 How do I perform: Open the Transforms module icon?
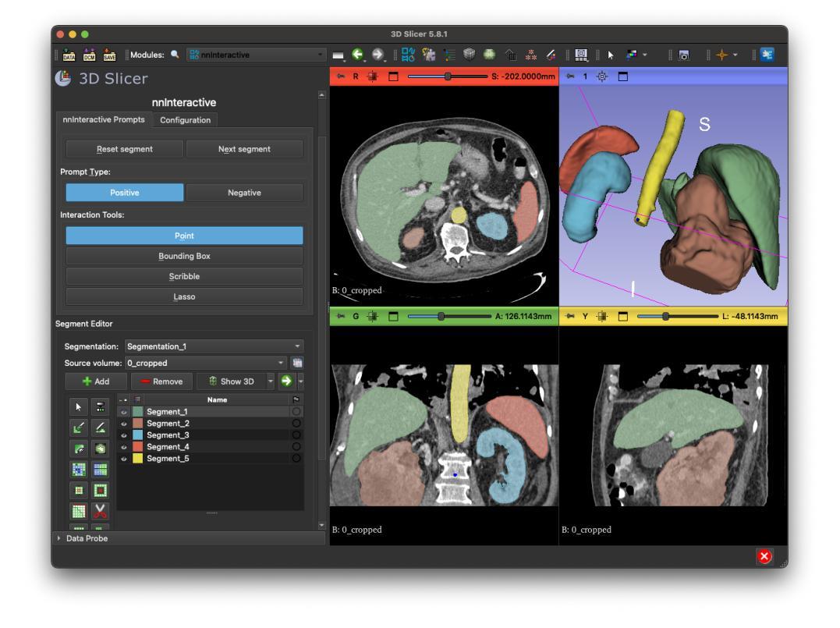(510, 55)
